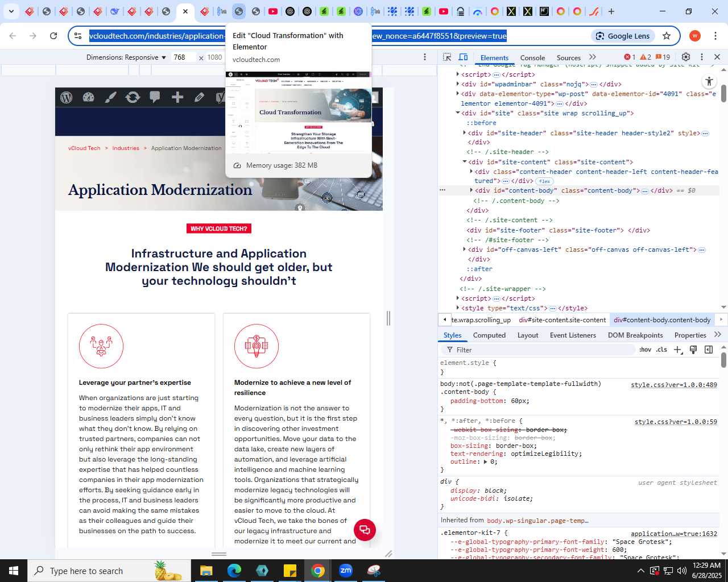This screenshot has height=582, width=728.
Task: Expand the style type="text/css" node
Action: [458, 308]
